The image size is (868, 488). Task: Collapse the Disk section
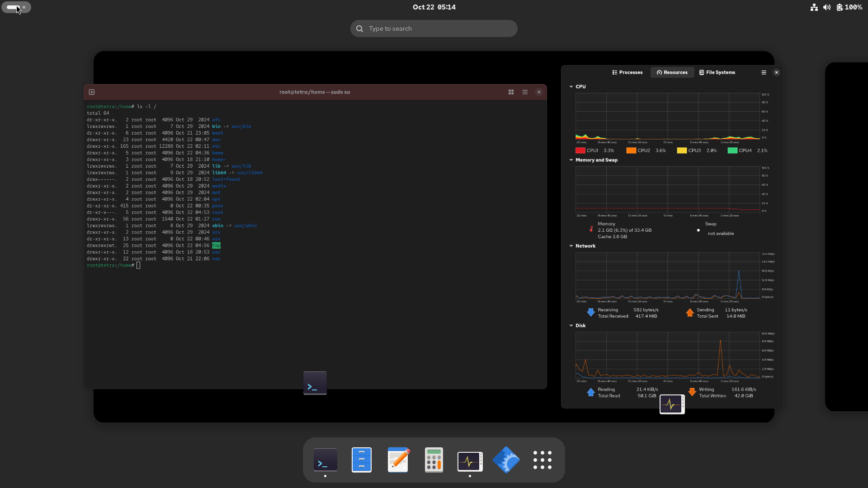tap(571, 326)
